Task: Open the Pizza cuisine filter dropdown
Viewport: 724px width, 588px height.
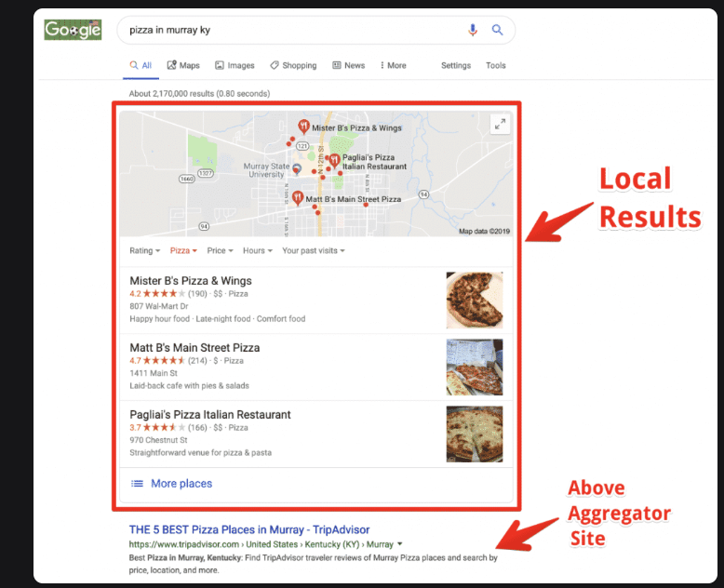Action: [x=183, y=250]
